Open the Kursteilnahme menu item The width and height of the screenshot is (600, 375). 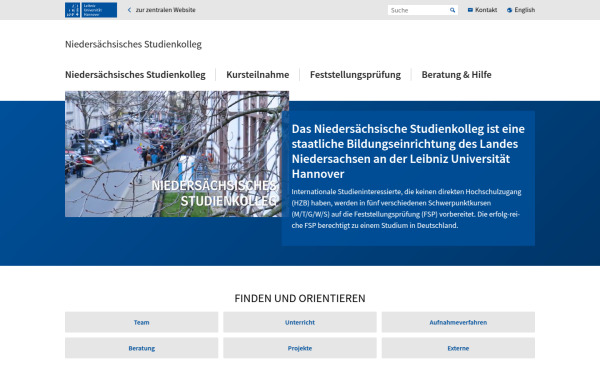click(258, 75)
